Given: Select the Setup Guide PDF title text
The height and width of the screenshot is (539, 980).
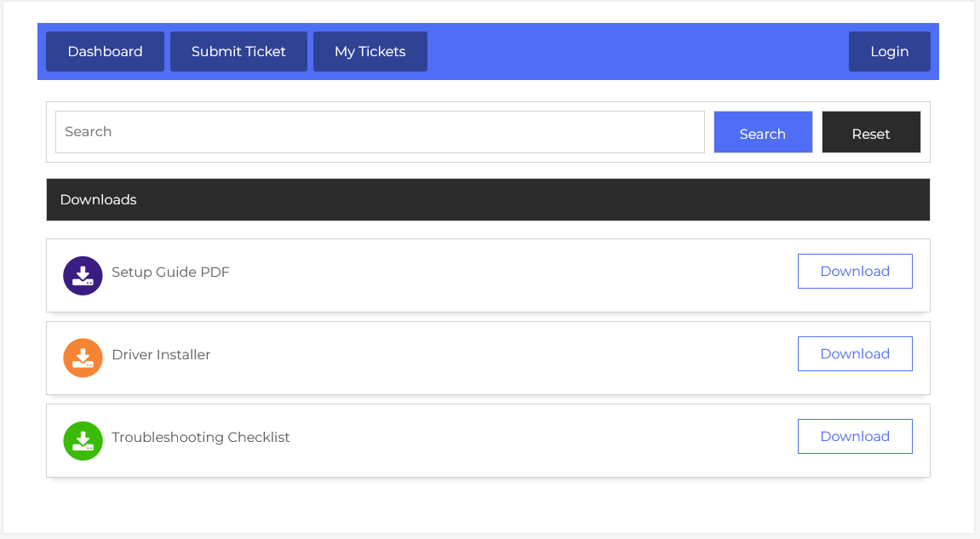Looking at the screenshot, I should (x=170, y=272).
